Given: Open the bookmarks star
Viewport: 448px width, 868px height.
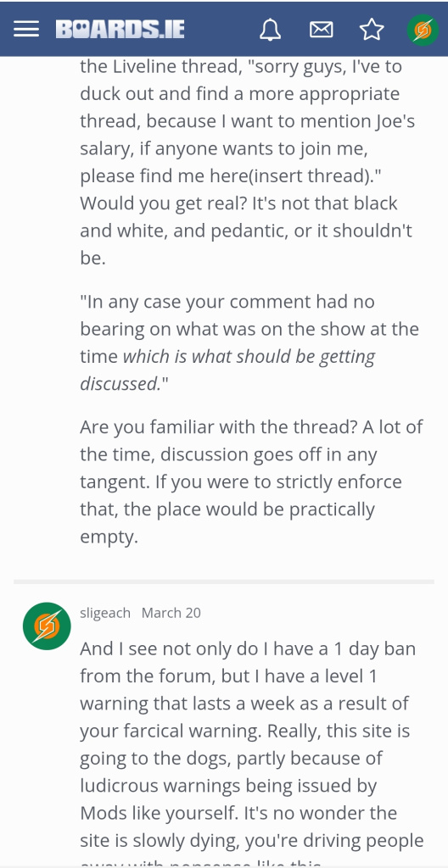Looking at the screenshot, I should pyautogui.click(x=372, y=30).
